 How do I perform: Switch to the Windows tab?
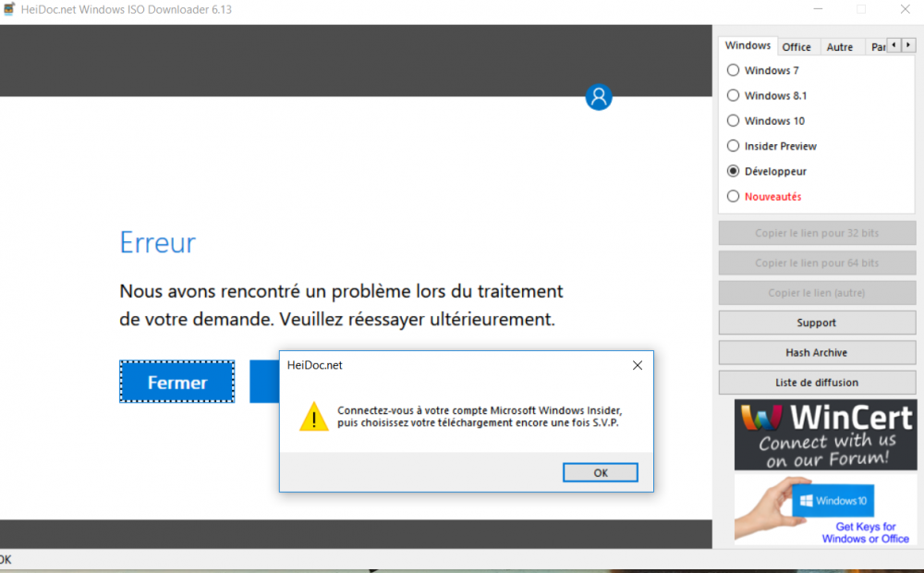point(748,45)
